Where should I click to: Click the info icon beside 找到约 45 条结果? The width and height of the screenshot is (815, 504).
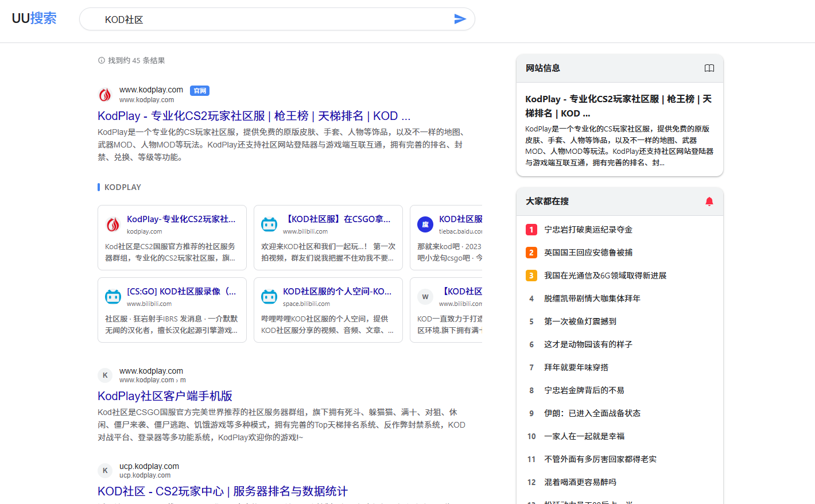coord(102,60)
